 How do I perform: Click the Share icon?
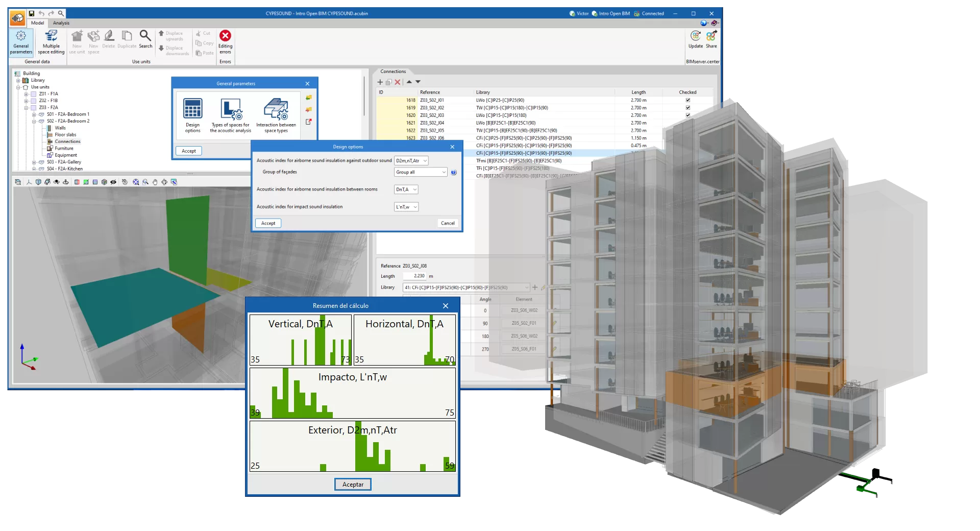pos(712,39)
